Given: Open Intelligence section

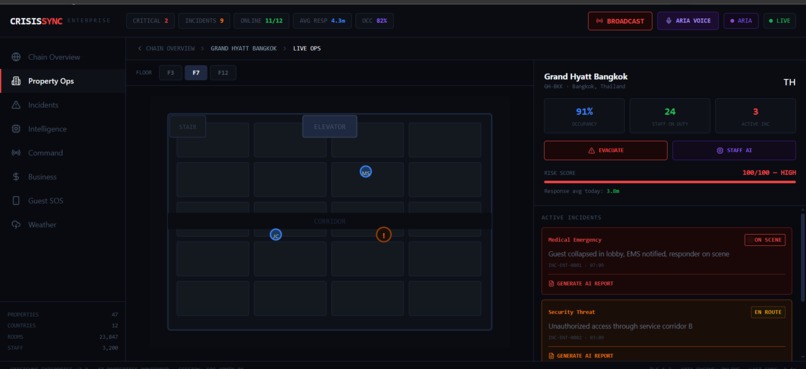Looking at the screenshot, I should [63, 129].
